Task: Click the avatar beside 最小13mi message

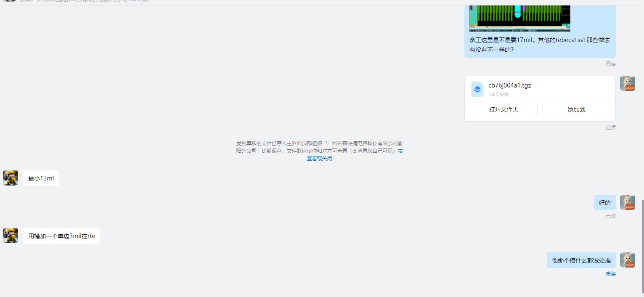Action: point(11,178)
